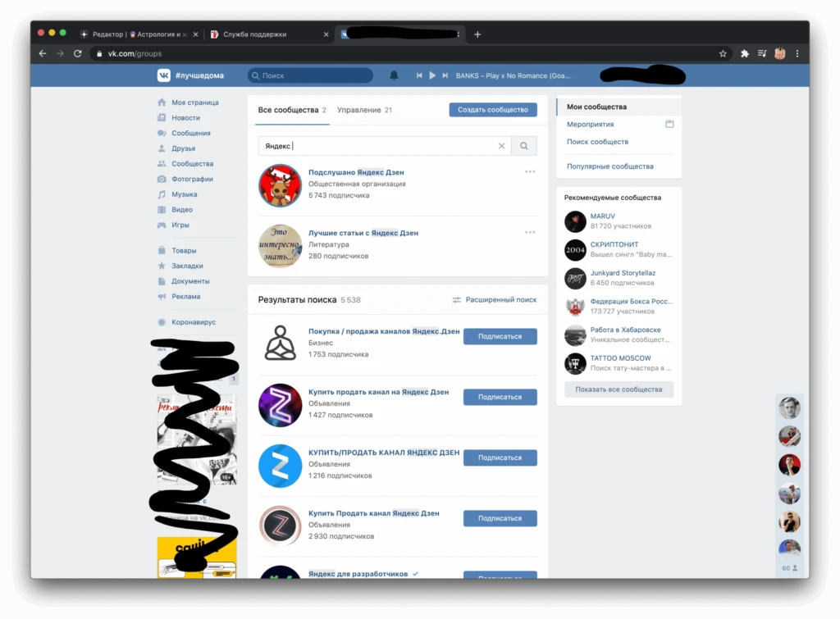Switch to Редактор Астрология tab

139,34
